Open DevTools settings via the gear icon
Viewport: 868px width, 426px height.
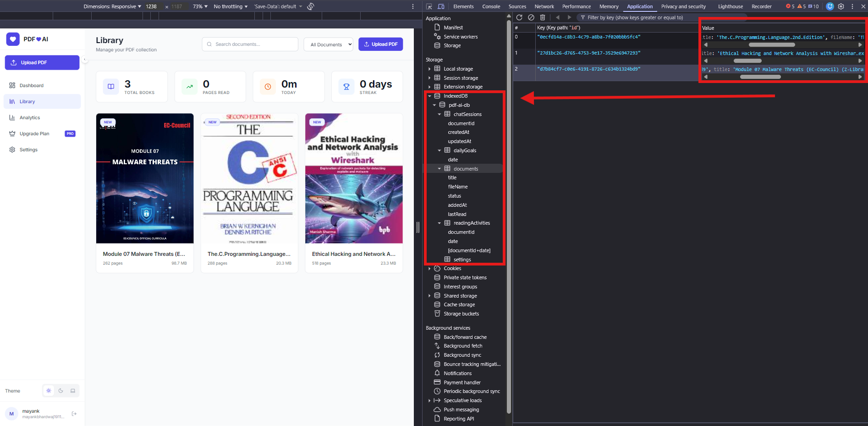click(841, 6)
